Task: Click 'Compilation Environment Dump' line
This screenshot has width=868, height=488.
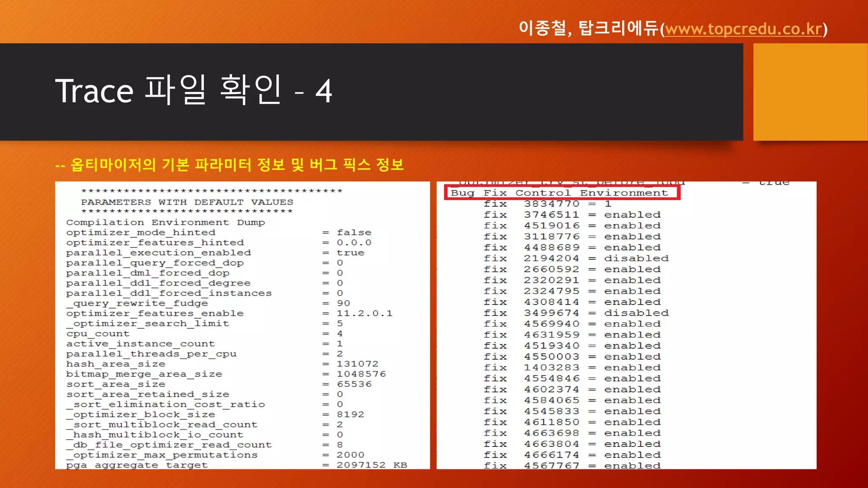Action: (x=165, y=222)
